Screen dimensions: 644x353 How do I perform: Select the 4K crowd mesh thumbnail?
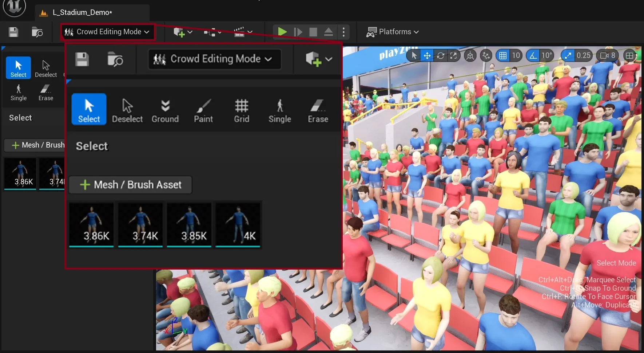(x=237, y=224)
